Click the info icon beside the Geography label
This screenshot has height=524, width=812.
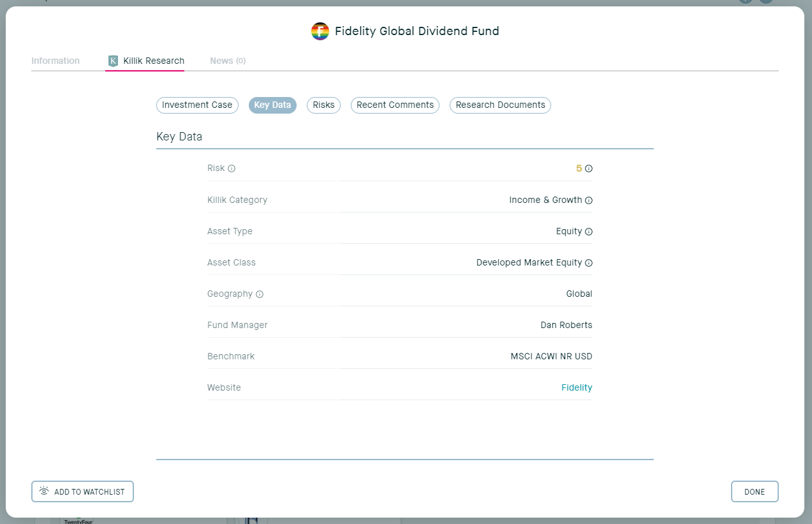[x=260, y=294]
